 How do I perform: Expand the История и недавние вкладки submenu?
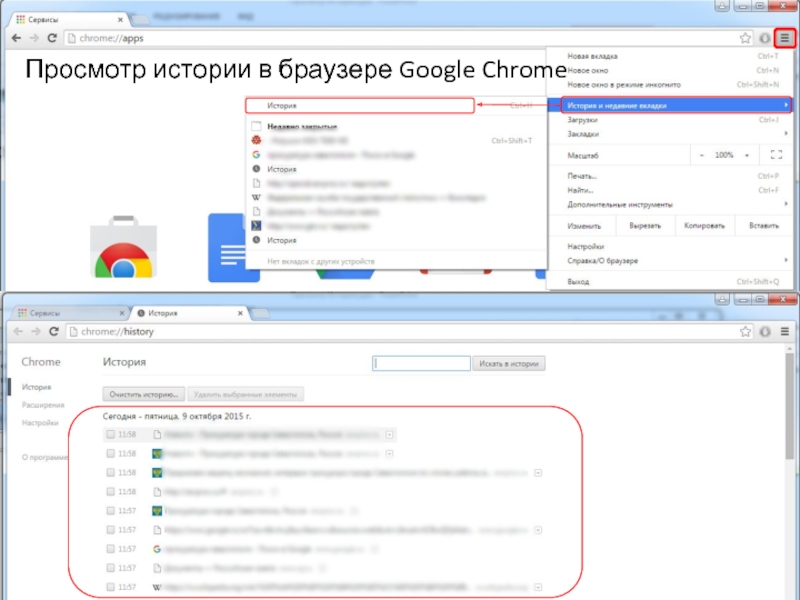point(676,105)
